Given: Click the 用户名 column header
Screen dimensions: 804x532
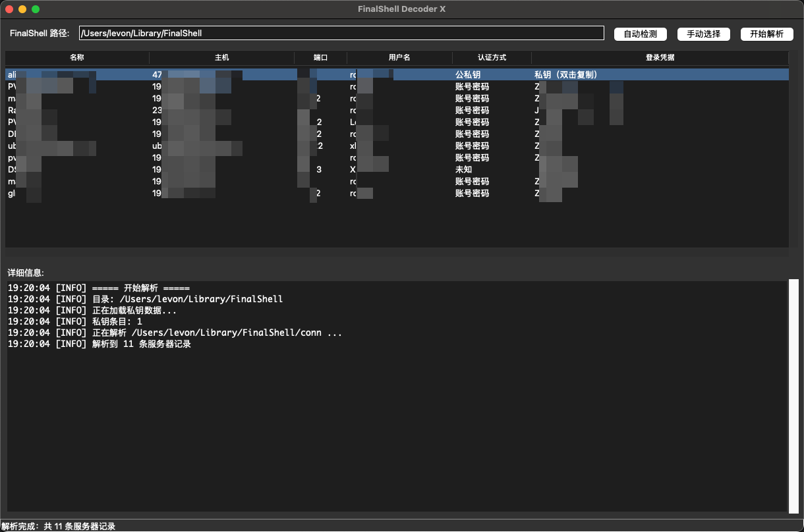Looking at the screenshot, I should [x=400, y=57].
